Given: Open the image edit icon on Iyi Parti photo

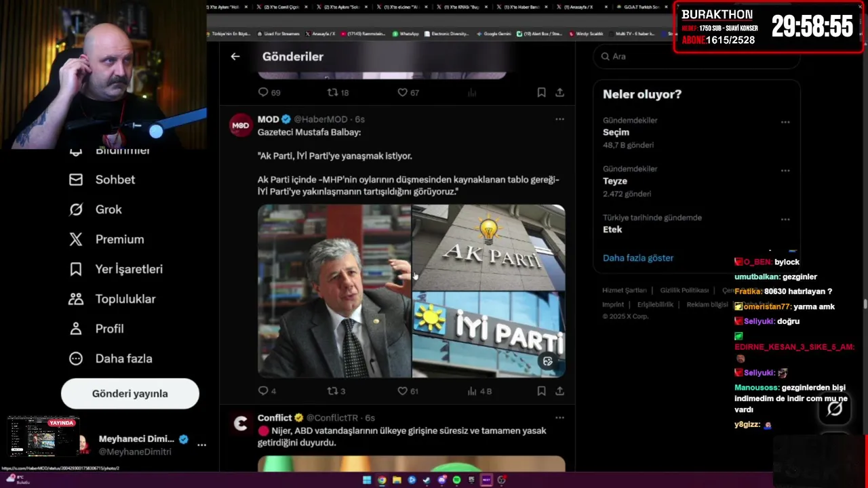Looking at the screenshot, I should [548, 361].
